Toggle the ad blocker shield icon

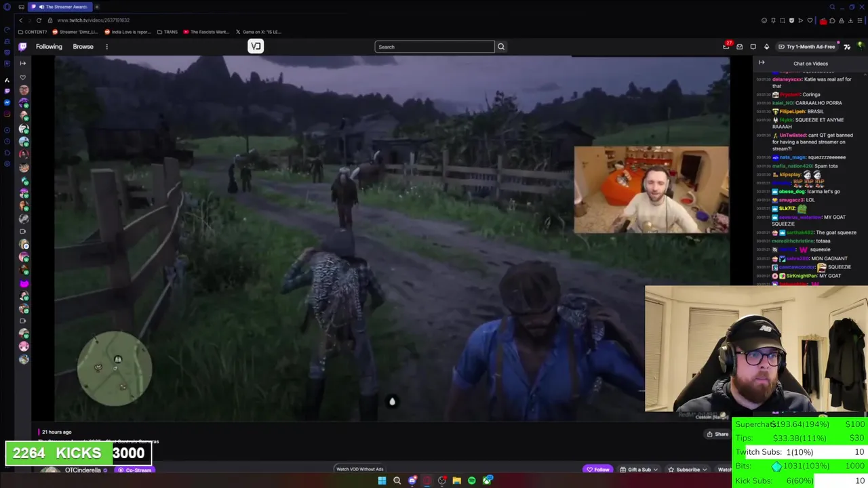click(791, 20)
